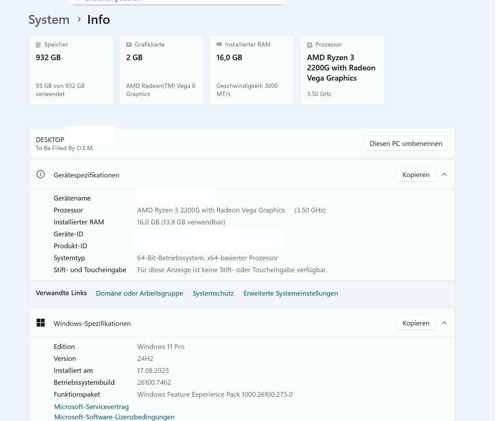Click the Version value 24H2
Screen dimensions: 504x421
(x=145, y=358)
